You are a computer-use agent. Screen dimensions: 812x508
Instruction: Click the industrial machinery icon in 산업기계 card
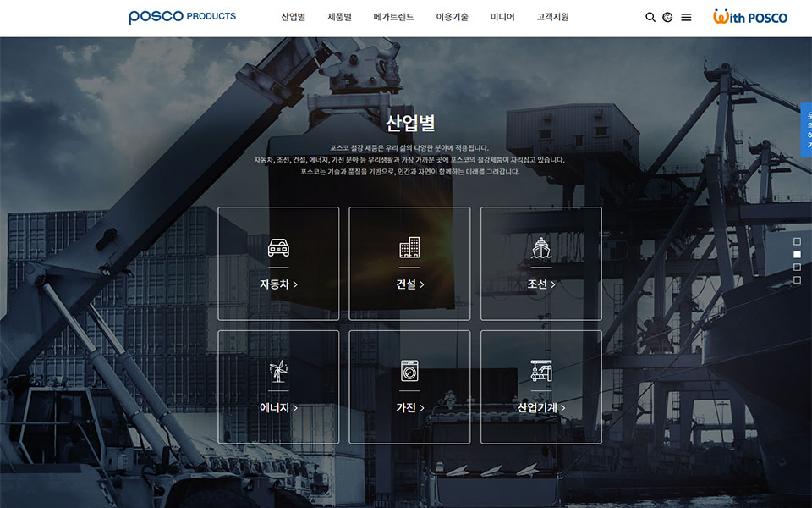[540, 371]
